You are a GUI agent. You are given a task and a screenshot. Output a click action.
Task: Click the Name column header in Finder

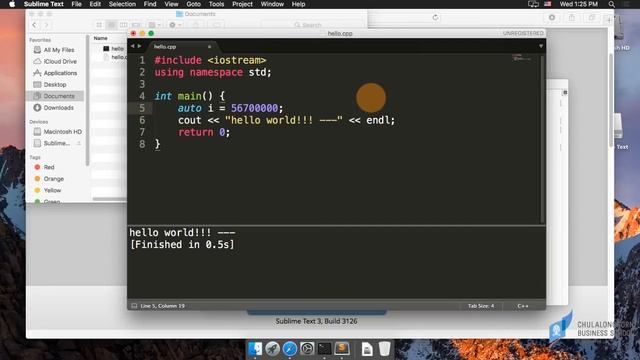pos(100,38)
